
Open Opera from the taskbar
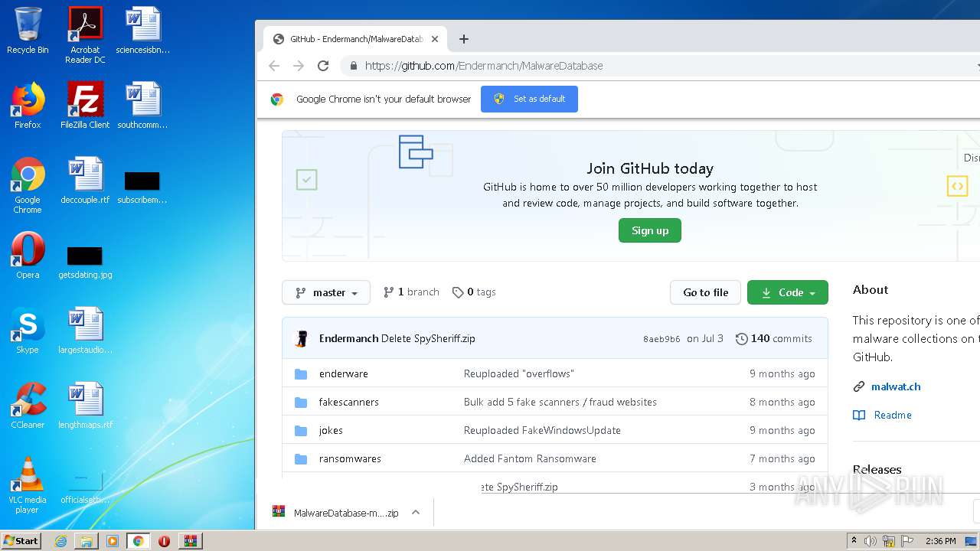164,541
